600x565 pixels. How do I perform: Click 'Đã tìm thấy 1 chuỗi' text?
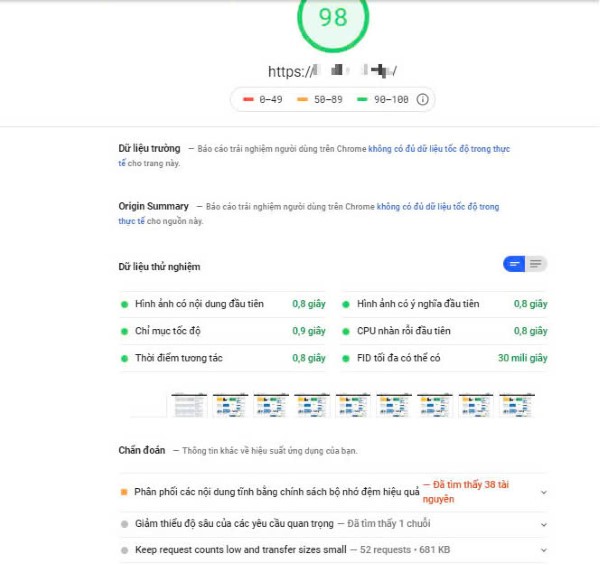coord(389,524)
